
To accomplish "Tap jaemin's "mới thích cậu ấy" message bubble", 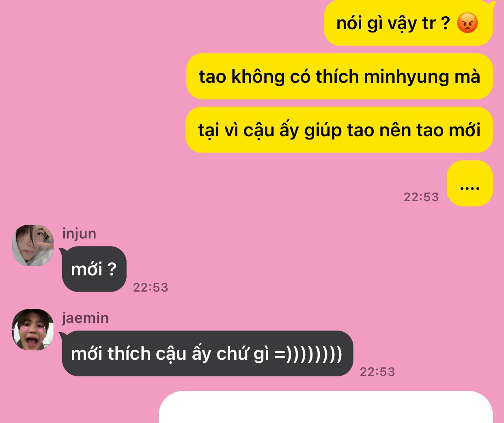I will [207, 353].
